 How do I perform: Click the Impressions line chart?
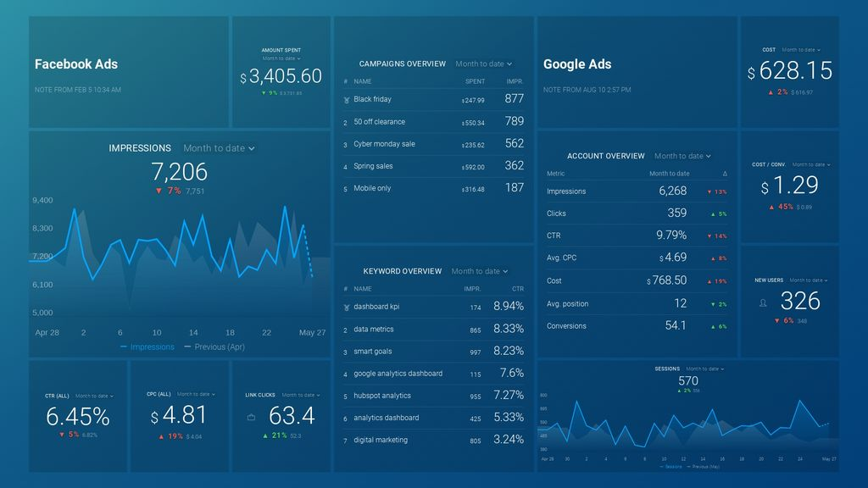click(179, 260)
